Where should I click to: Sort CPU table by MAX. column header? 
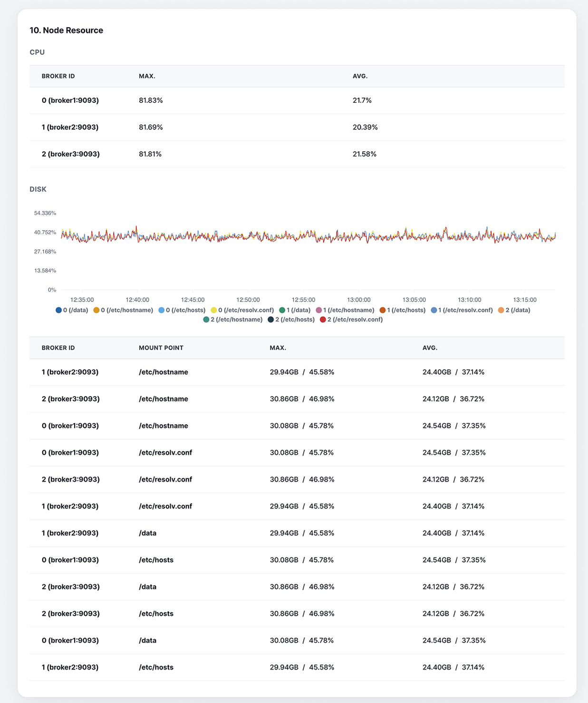[x=147, y=76]
